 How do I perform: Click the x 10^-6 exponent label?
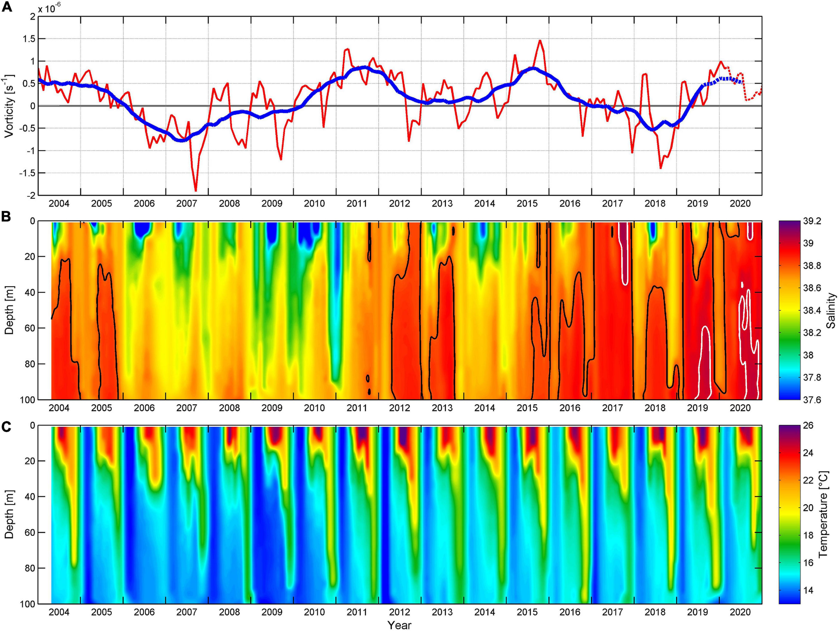pos(50,8)
